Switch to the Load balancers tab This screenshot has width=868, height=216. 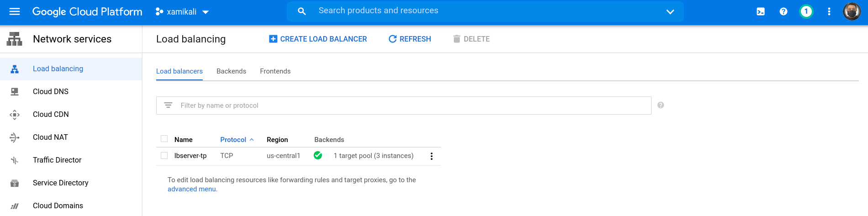coord(179,71)
